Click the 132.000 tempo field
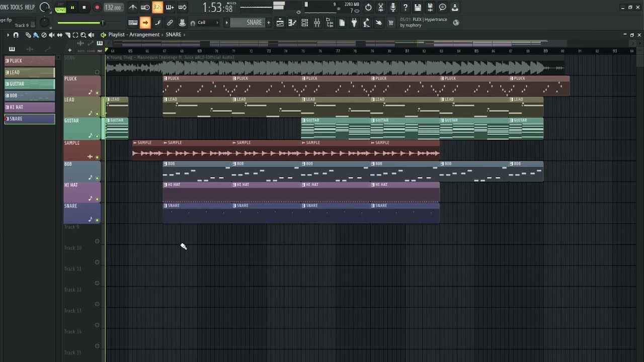 click(x=113, y=8)
